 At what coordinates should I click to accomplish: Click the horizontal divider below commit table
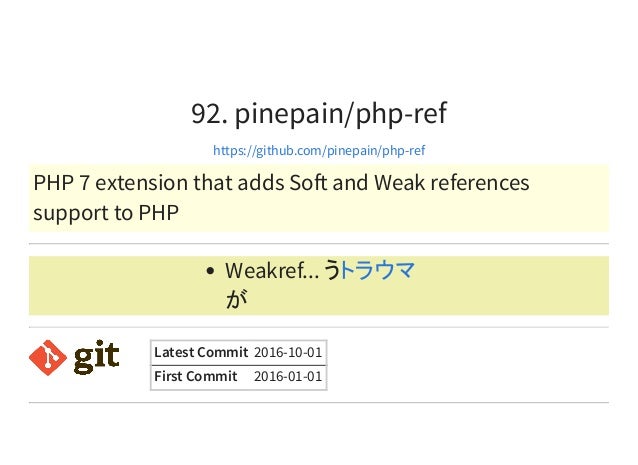point(319,403)
